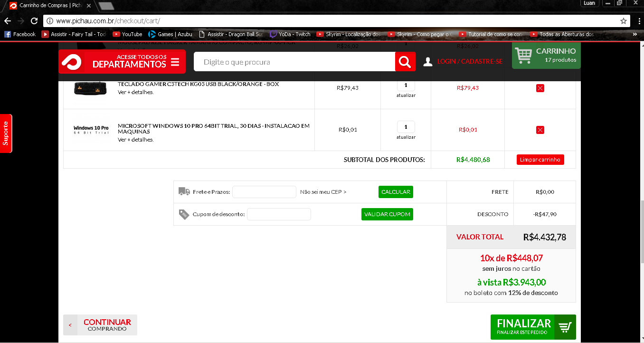This screenshot has width=644, height=343.
Task: Open the YouTube bookmark
Action: click(x=127, y=34)
